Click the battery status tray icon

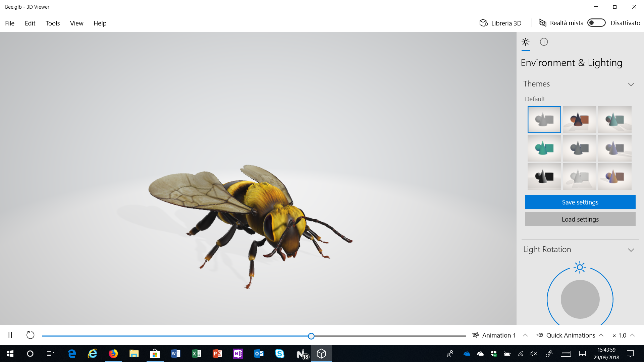[507, 354]
